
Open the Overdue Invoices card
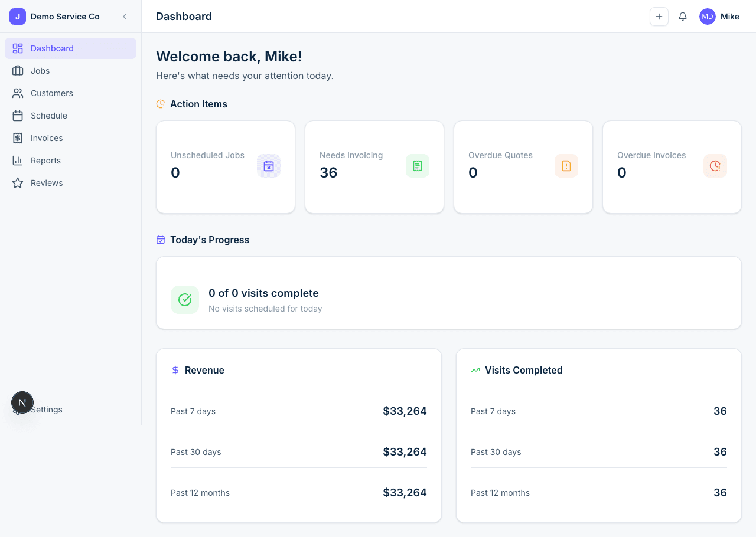(672, 167)
